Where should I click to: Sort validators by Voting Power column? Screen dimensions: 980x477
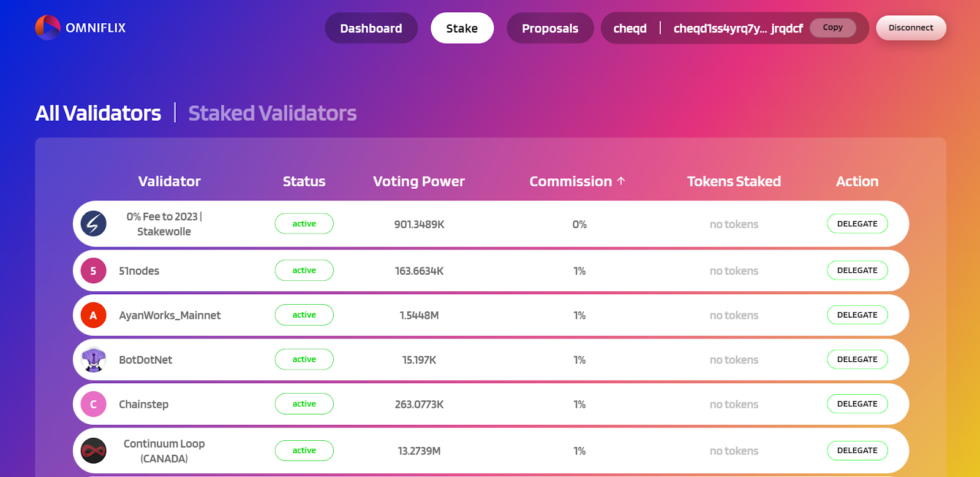419,181
